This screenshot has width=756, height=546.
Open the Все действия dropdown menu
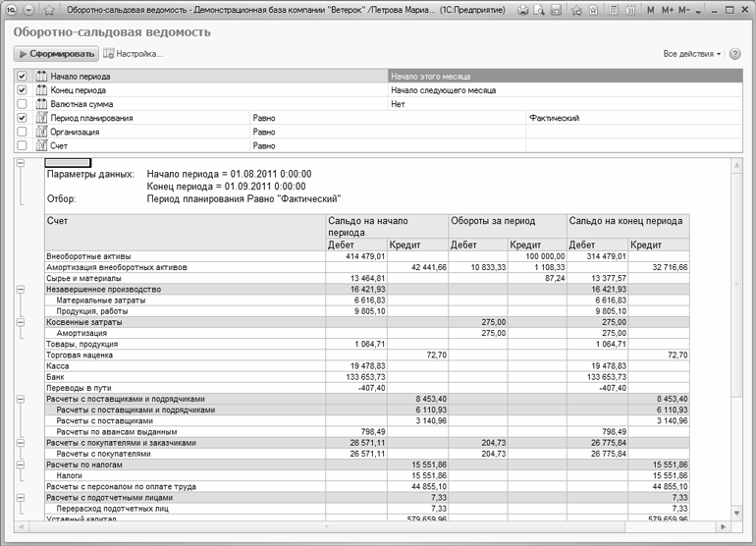(691, 54)
